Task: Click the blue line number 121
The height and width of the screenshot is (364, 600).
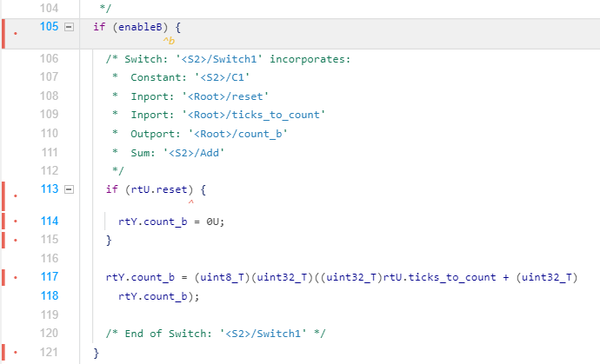Action: click(49, 353)
